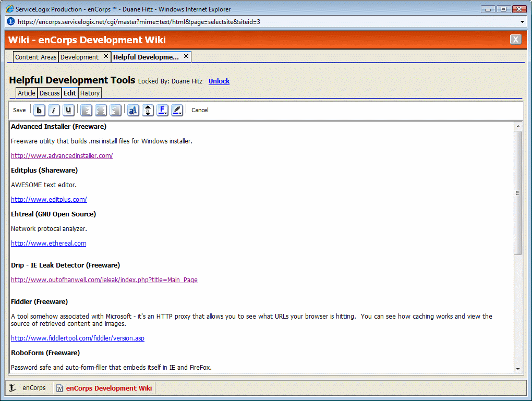532x401 pixels.
Task: Click the 'Advanced Installer (Freeware)' heading
Action: pyautogui.click(x=59, y=127)
